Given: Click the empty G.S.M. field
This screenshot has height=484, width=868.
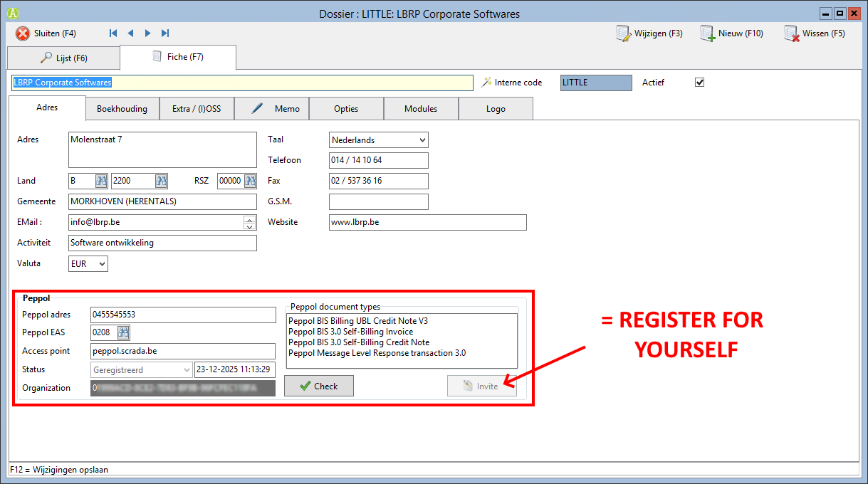Looking at the screenshot, I should [379, 201].
